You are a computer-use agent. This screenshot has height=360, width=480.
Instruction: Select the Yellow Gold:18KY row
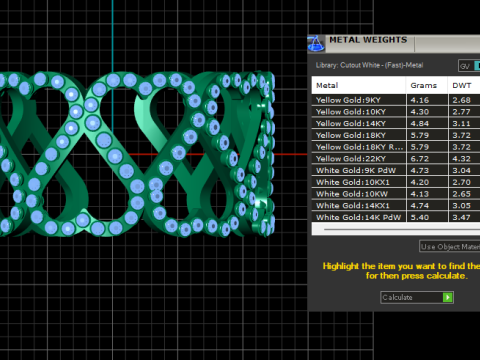pos(396,135)
